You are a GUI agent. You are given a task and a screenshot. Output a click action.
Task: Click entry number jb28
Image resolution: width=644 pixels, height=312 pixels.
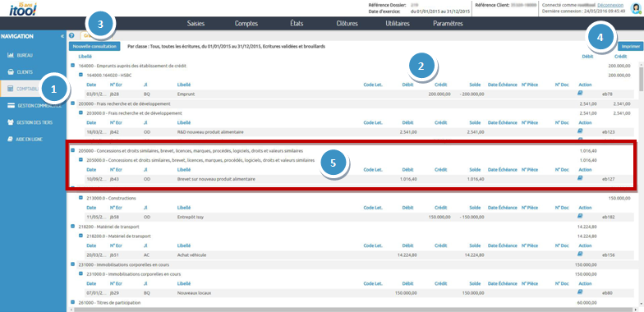coord(115,94)
